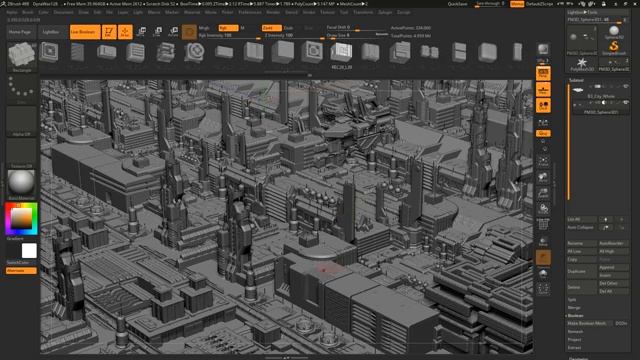This screenshot has height=360, width=640.
Task: Click the orange Alternate button
Action: pyautogui.click(x=21, y=271)
